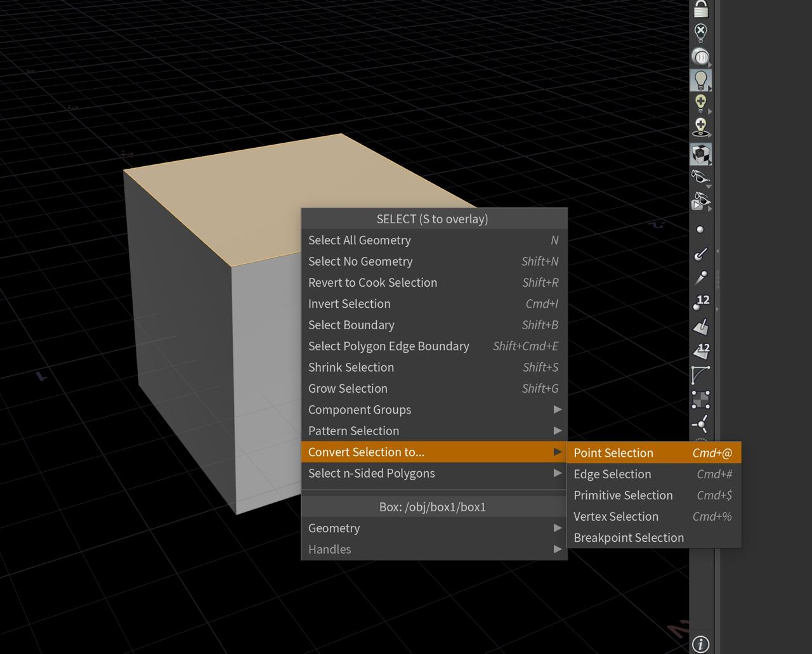This screenshot has width=812, height=654.
Task: Select the high quality lighting bulb icon
Action: click(700, 104)
